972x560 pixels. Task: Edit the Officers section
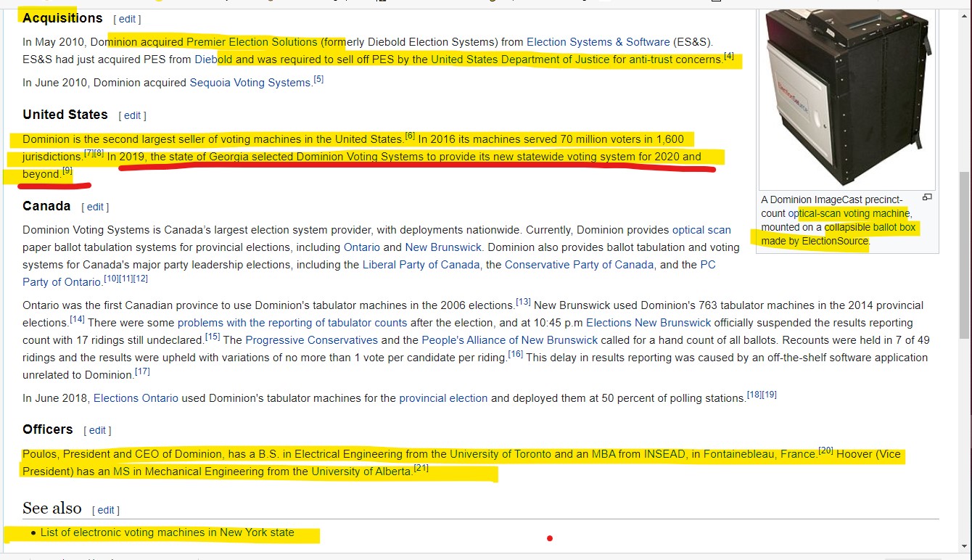(x=97, y=431)
